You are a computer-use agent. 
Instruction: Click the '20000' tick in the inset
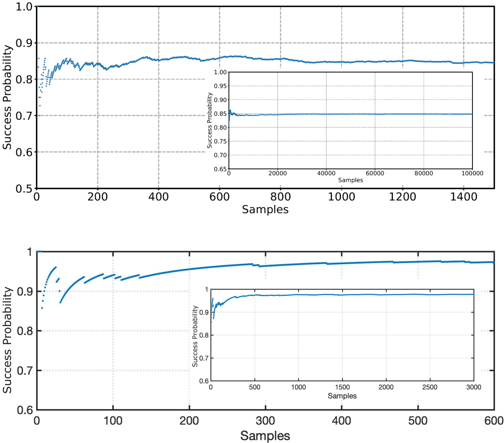tap(278, 173)
